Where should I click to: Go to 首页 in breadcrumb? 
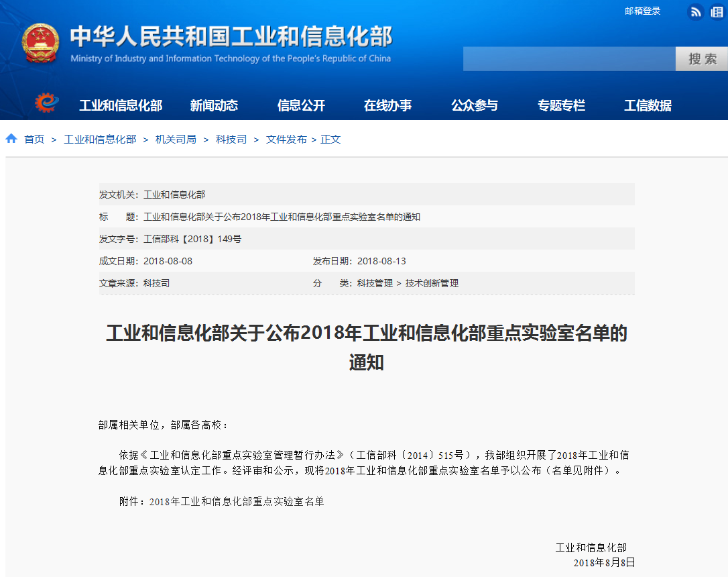click(x=34, y=140)
